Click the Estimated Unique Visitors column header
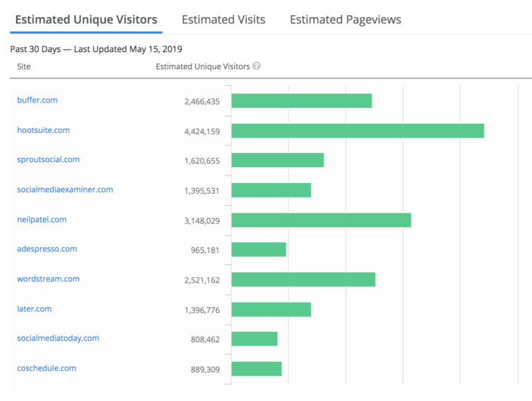 click(x=203, y=66)
